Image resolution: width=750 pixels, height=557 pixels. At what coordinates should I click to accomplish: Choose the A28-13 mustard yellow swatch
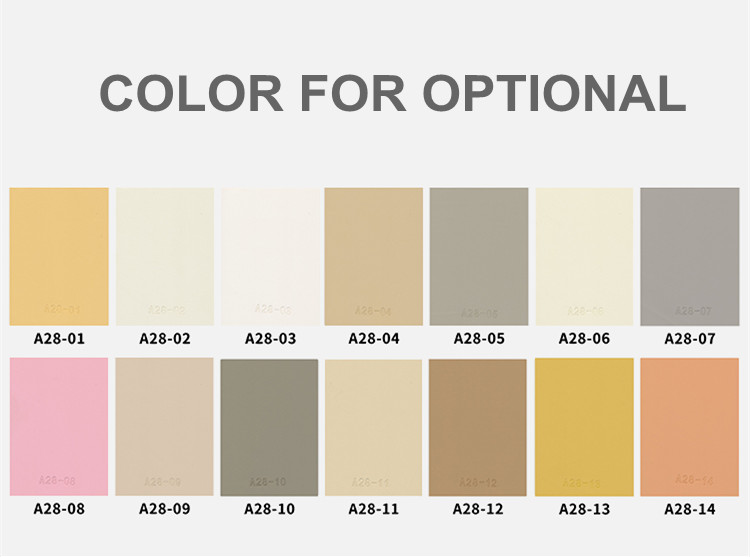click(x=584, y=427)
